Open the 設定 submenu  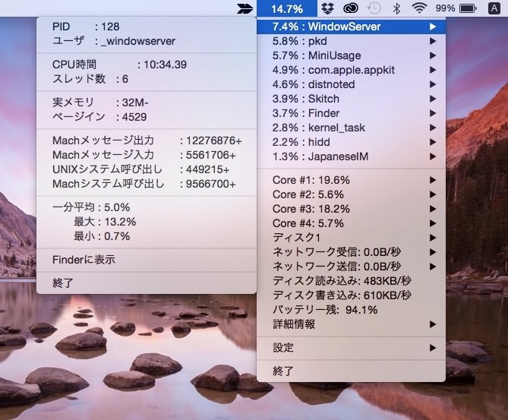(351, 348)
